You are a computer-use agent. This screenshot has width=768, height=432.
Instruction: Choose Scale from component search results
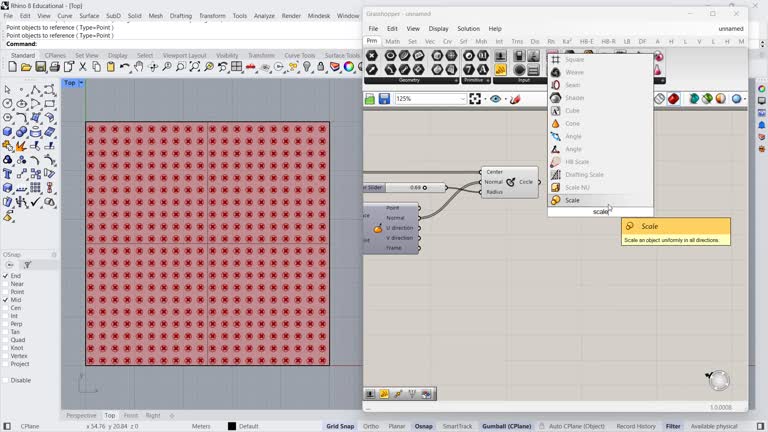click(x=572, y=200)
